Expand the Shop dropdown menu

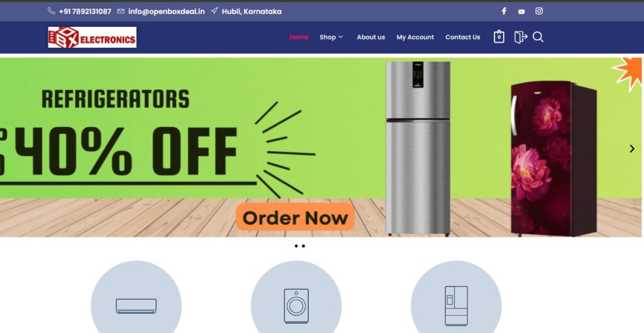[x=331, y=37]
